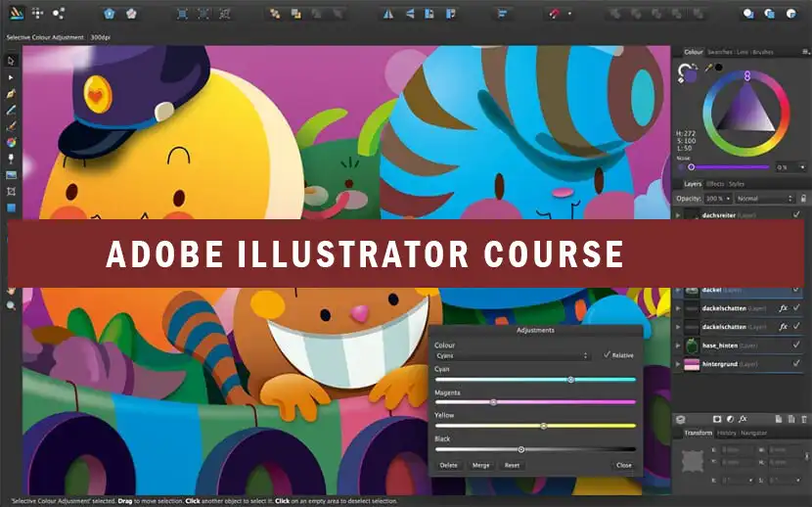The image size is (812, 507).
Task: Toggle the Relative checkbox in Adjustments
Action: point(607,354)
